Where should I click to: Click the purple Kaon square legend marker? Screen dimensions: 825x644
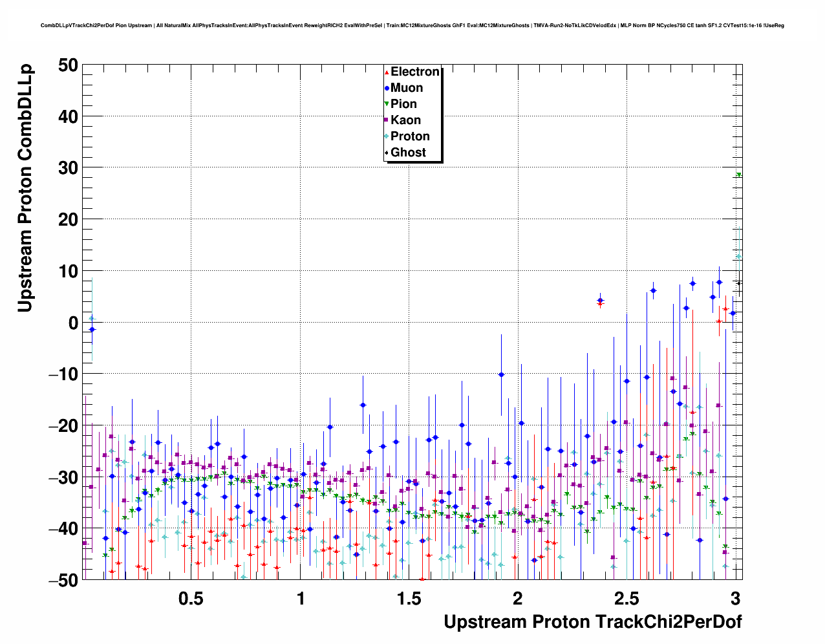(387, 120)
